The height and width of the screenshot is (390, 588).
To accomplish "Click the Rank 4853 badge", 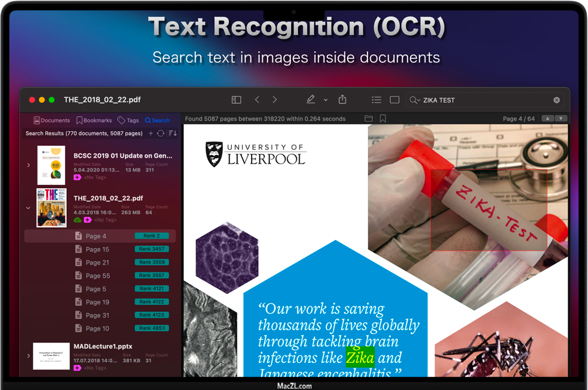I will tap(152, 328).
